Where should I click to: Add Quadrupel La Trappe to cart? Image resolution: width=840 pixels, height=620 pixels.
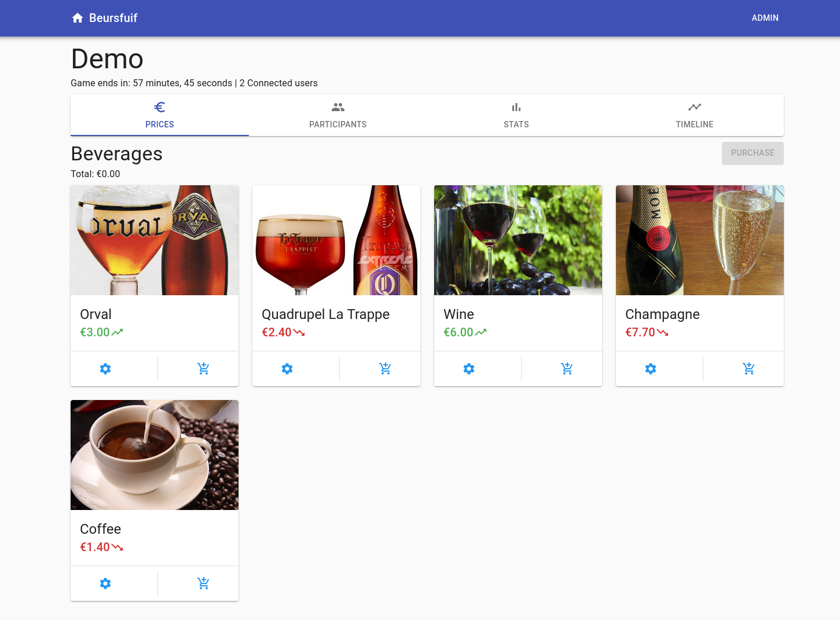click(x=385, y=368)
